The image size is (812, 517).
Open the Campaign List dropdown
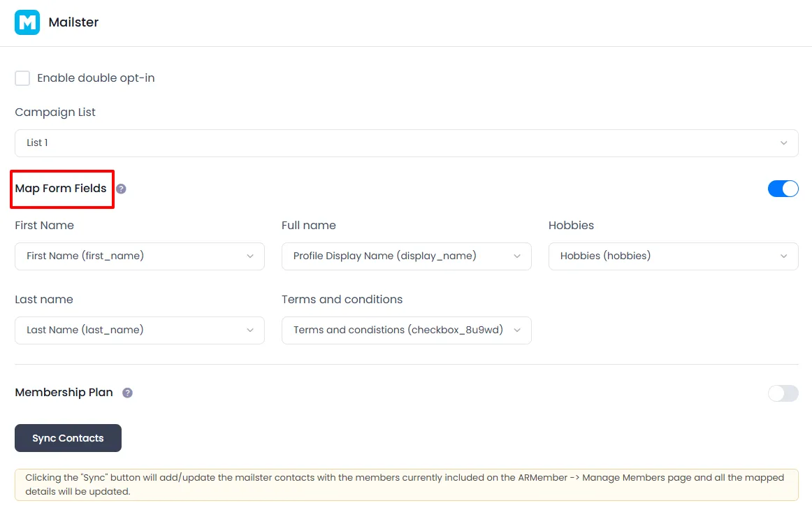click(406, 143)
